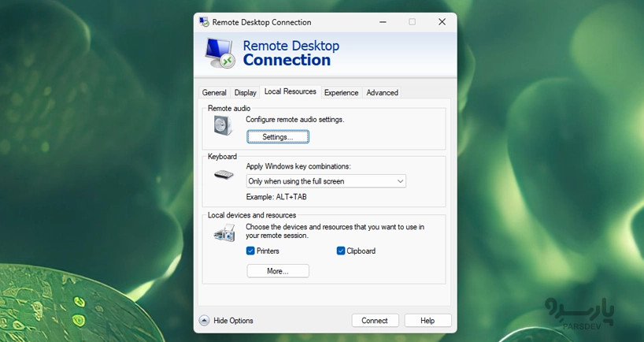The height and width of the screenshot is (342, 644).
Task: Close the Remote Desktop Connection window
Action: [442, 22]
